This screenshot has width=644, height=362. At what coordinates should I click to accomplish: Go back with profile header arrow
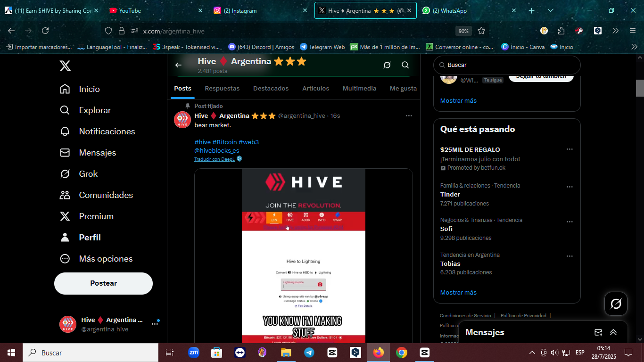pos(178,65)
